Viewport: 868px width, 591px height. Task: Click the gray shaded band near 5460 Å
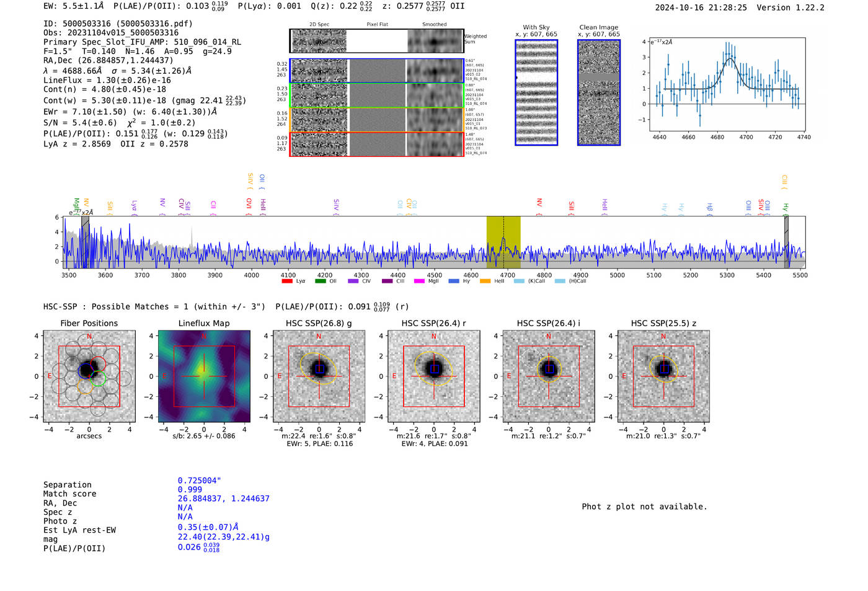point(786,242)
